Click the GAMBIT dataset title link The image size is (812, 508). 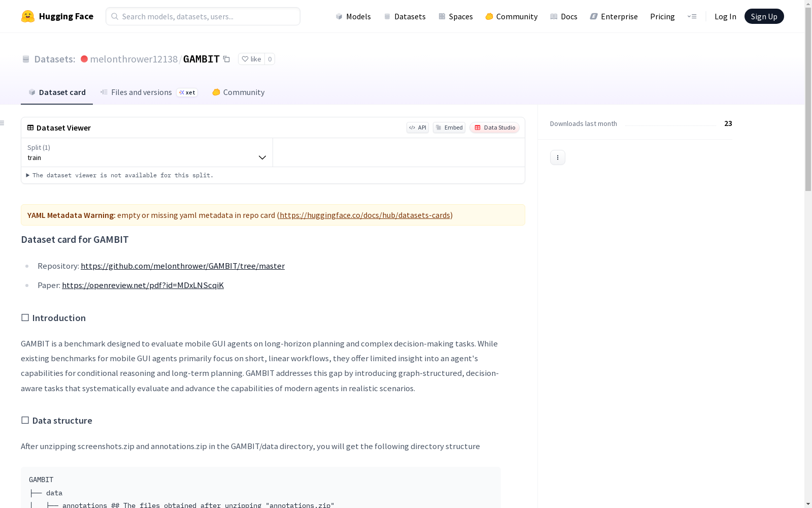click(x=201, y=59)
